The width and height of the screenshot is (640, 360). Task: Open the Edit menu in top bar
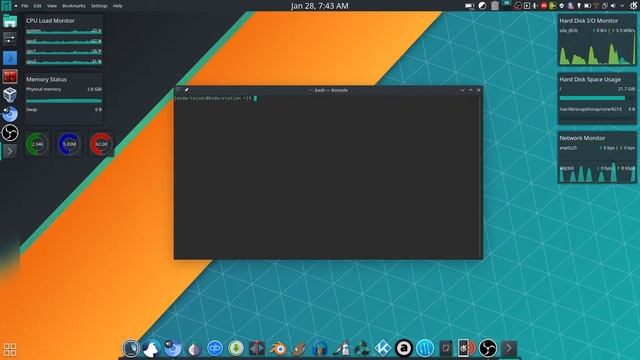pyautogui.click(x=38, y=6)
